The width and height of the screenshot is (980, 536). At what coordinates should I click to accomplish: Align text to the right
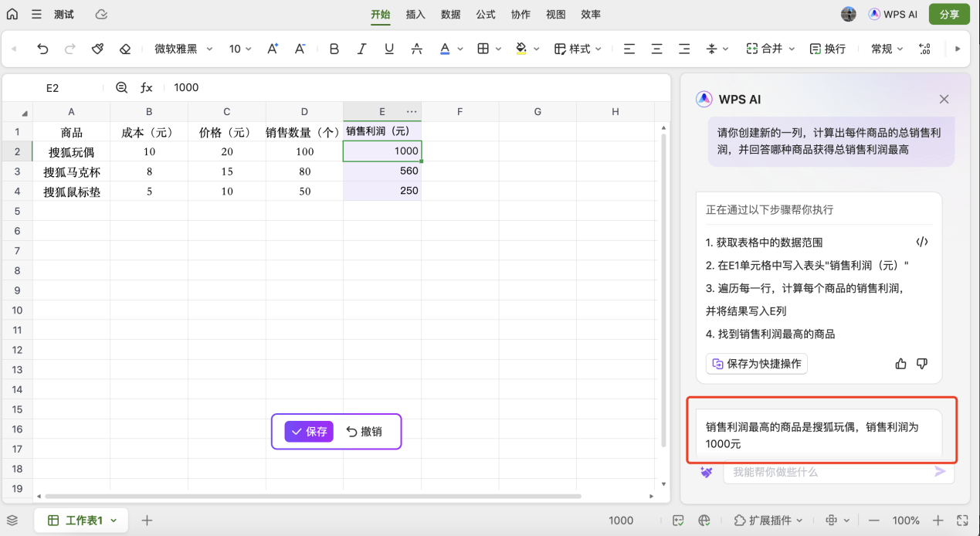click(x=684, y=49)
